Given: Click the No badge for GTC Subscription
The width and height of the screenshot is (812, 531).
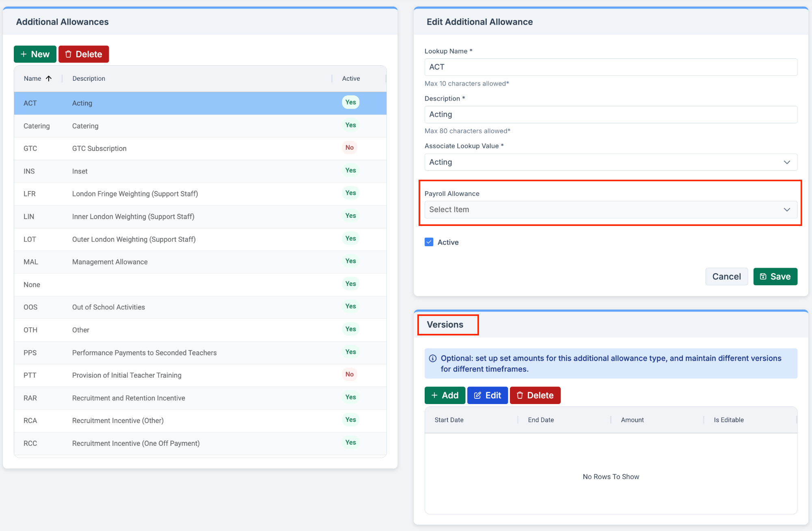Looking at the screenshot, I should (x=349, y=148).
